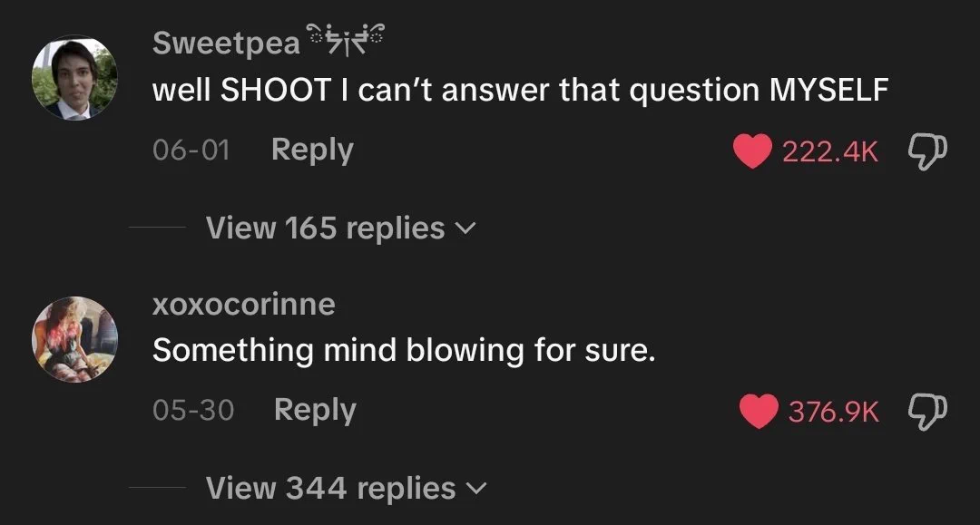
Task: Click the chevron beside View 165 replies
Action: 466,229
